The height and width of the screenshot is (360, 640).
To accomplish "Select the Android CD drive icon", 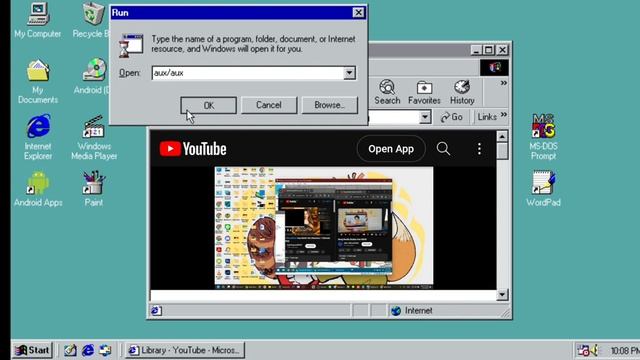I will (93, 76).
